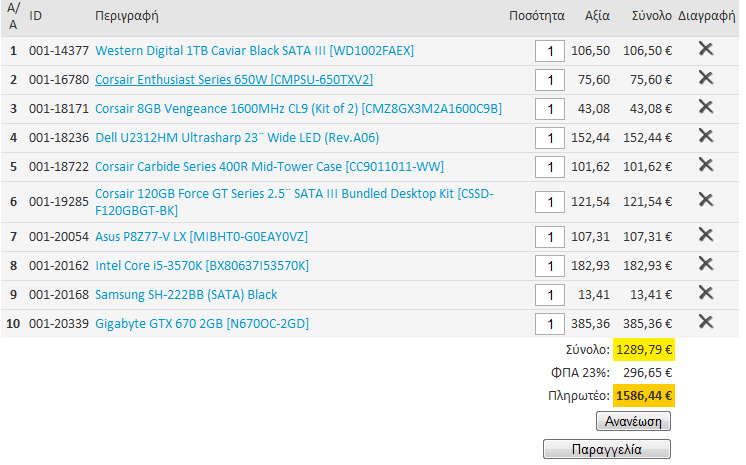Select ID cell 001-18722

tap(59, 167)
